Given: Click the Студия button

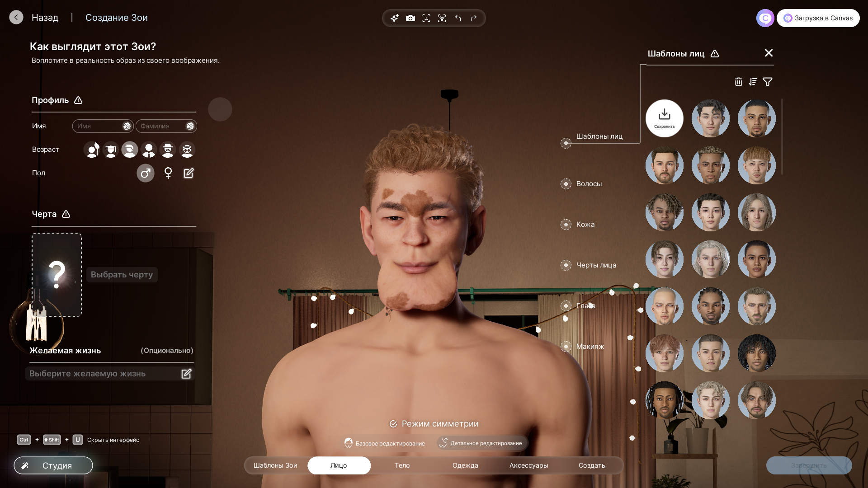Looking at the screenshot, I should tap(53, 465).
